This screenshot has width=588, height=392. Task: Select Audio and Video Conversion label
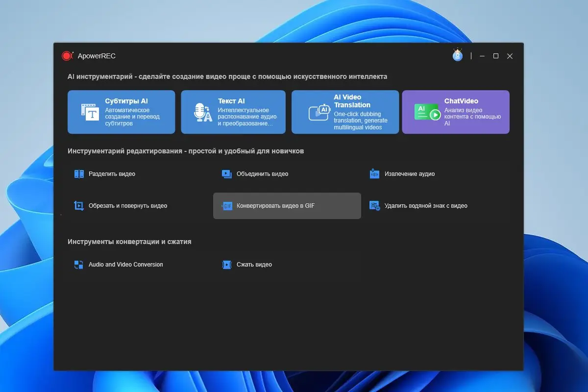pyautogui.click(x=126, y=265)
